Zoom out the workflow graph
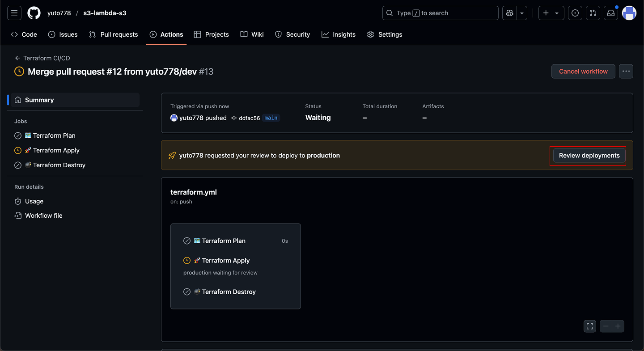 (x=606, y=326)
